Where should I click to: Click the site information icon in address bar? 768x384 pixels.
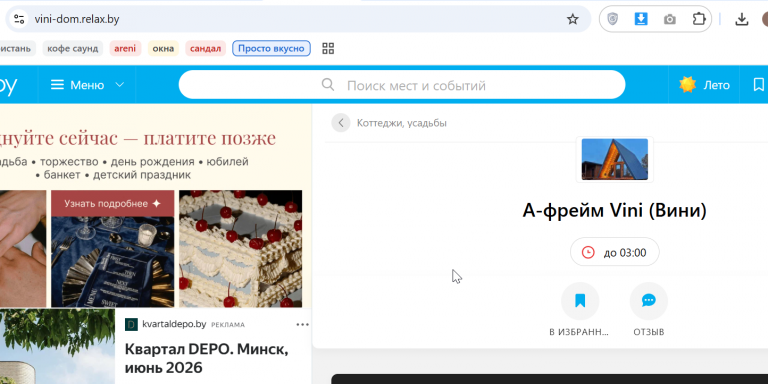pyautogui.click(x=19, y=19)
